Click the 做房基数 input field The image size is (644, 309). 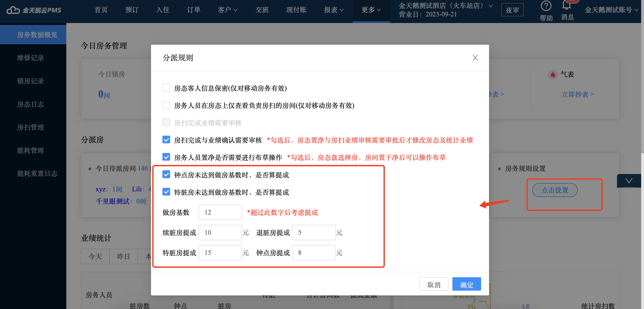tap(220, 212)
